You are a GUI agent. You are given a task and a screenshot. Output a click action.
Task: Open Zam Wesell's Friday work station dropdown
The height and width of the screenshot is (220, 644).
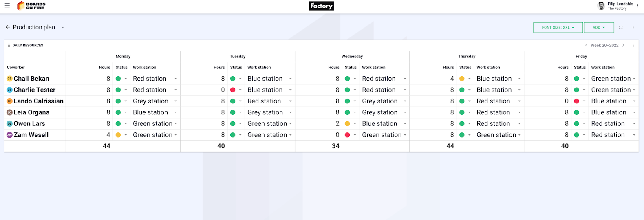[x=634, y=135]
